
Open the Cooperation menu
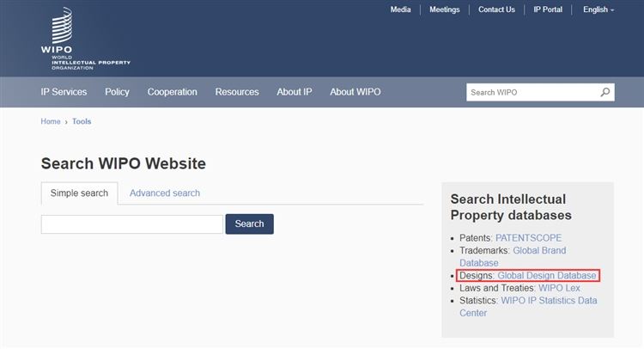tap(172, 92)
